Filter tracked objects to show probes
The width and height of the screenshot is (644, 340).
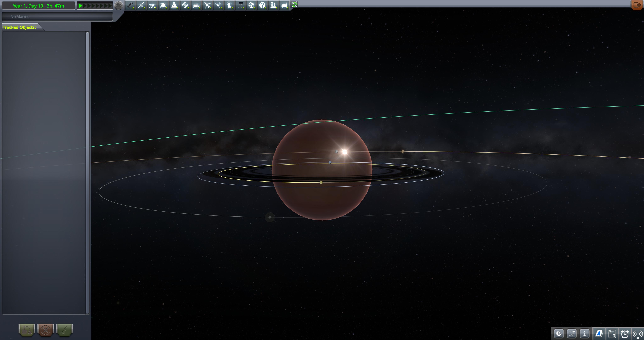point(142,5)
